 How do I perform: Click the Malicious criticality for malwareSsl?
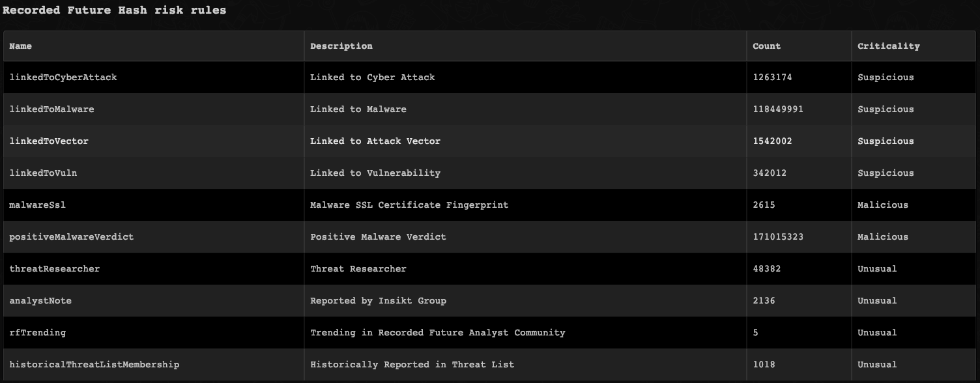pos(883,205)
